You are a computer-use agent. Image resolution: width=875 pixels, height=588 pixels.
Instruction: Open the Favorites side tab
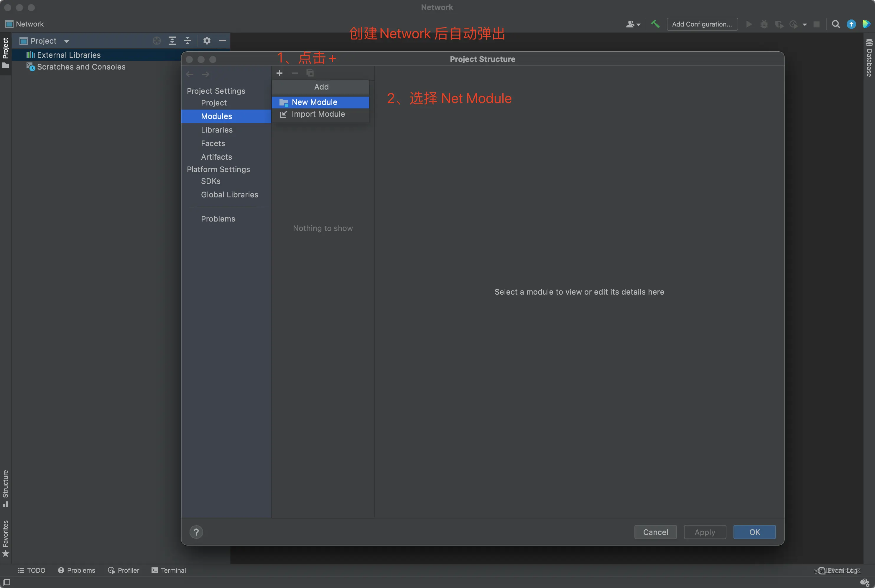coord(6,538)
